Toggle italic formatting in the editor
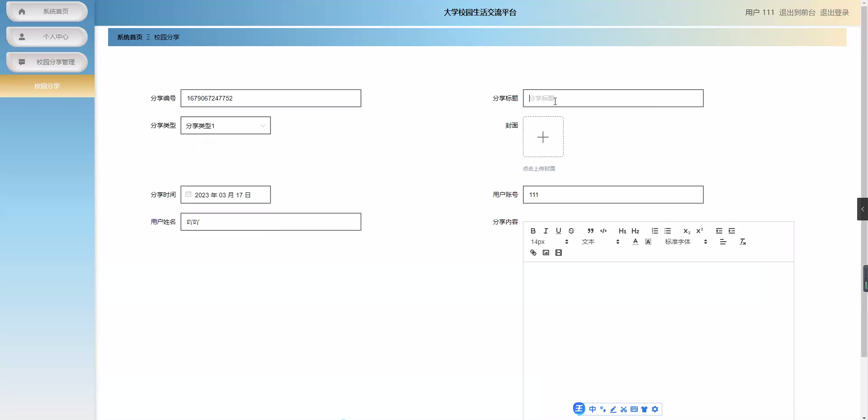 545,231
